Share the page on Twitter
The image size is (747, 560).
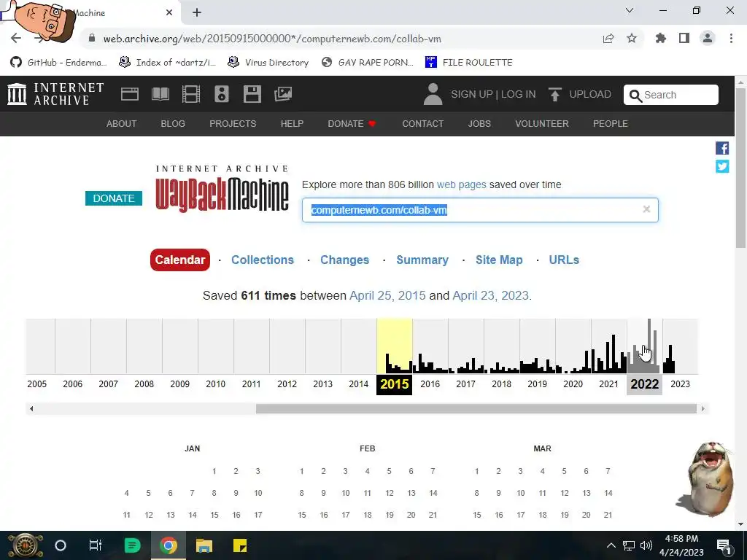pos(722,166)
